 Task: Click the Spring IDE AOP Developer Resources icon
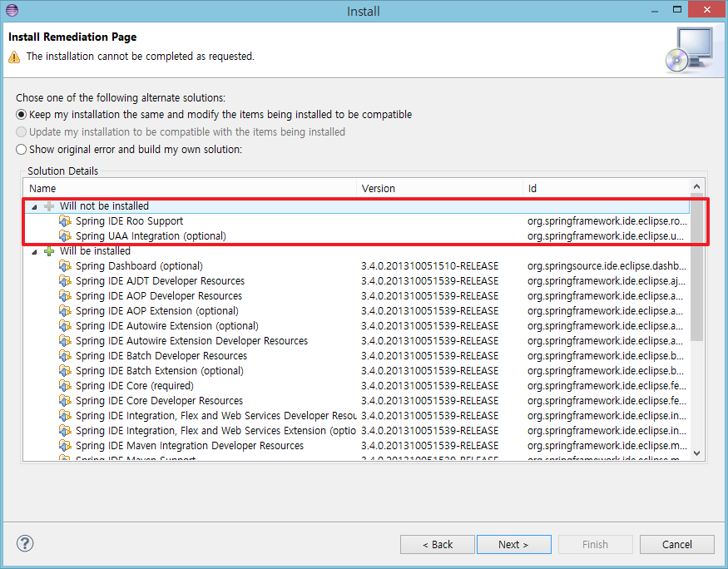tap(65, 295)
